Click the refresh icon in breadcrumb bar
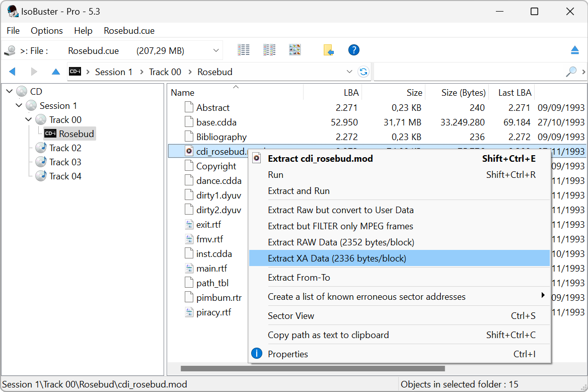The height and width of the screenshot is (392, 588). pos(363,72)
